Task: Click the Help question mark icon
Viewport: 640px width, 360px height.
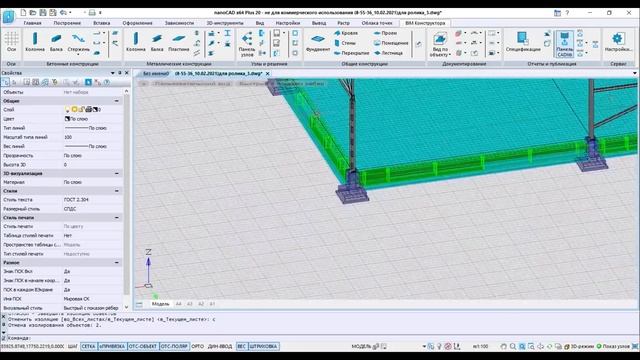Action: point(567,13)
